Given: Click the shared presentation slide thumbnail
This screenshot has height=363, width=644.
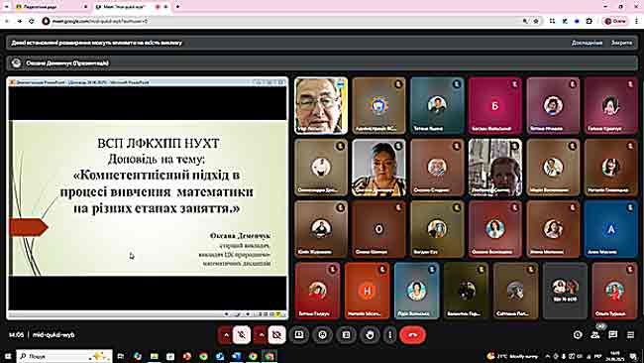Looking at the screenshot, I should pos(148,197).
